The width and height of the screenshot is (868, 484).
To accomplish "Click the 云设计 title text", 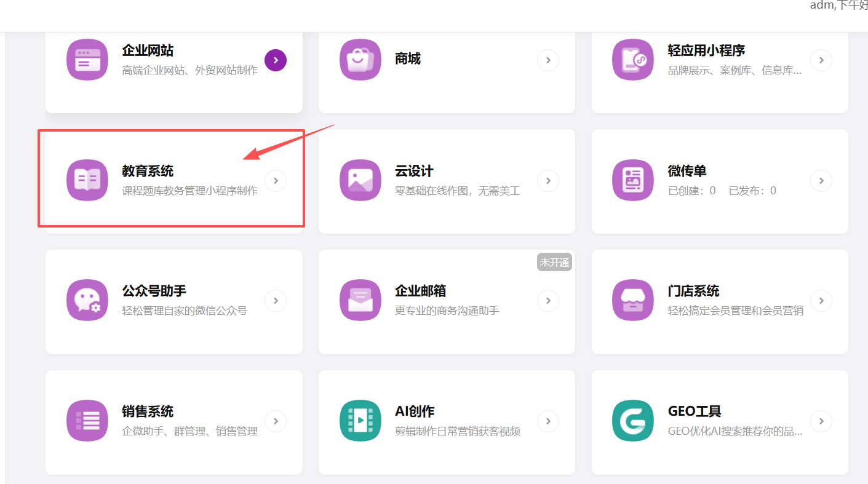I will pyautogui.click(x=414, y=171).
